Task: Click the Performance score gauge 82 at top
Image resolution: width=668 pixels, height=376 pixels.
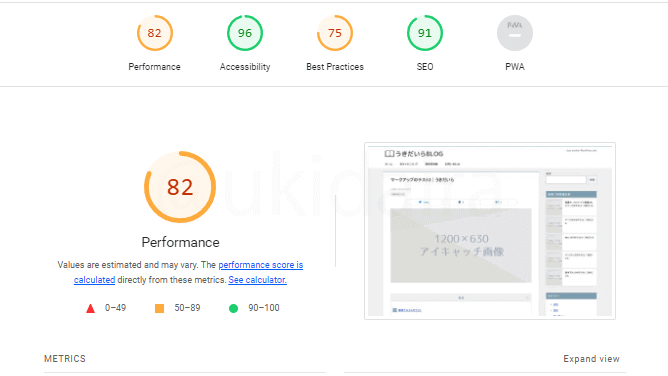Action: (x=155, y=33)
